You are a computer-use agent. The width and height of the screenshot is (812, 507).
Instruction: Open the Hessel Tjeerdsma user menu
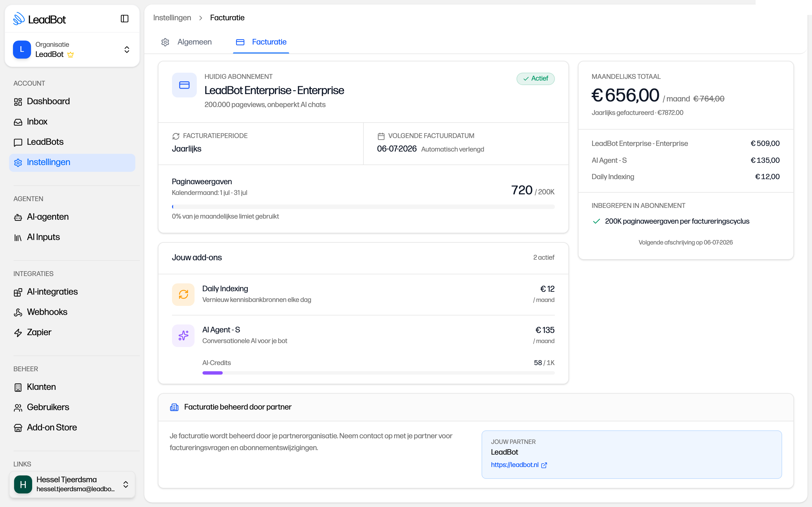[72, 484]
